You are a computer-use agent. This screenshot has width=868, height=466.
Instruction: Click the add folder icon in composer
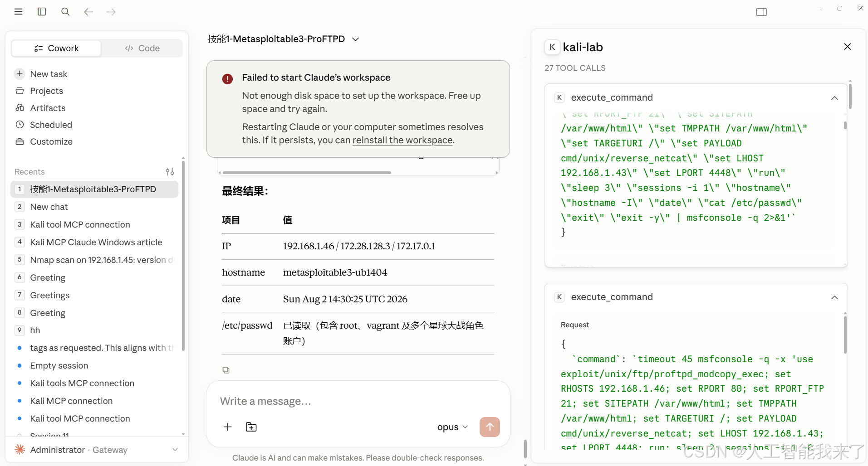pyautogui.click(x=251, y=427)
